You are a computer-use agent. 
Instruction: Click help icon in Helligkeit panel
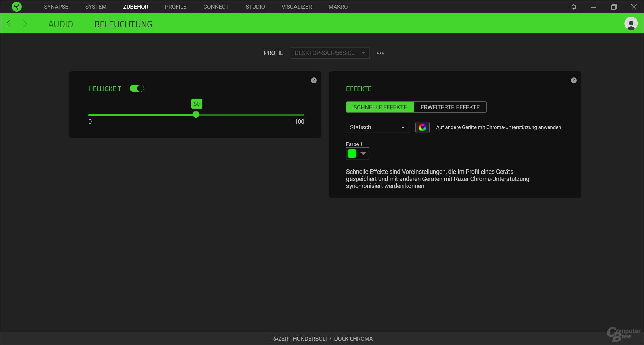(x=314, y=80)
